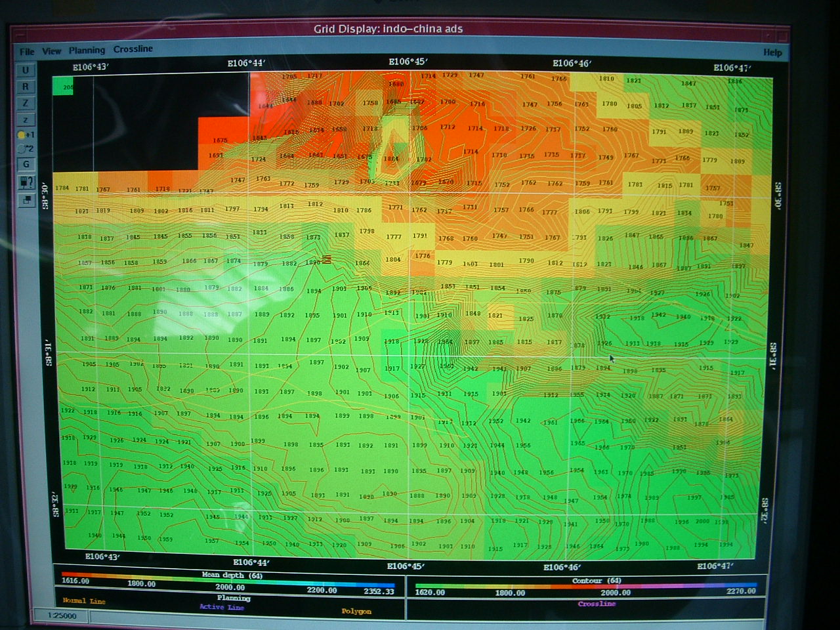The height and width of the screenshot is (630, 840).
Task: Click the 2352.33 maximum depth value
Action: point(379,591)
